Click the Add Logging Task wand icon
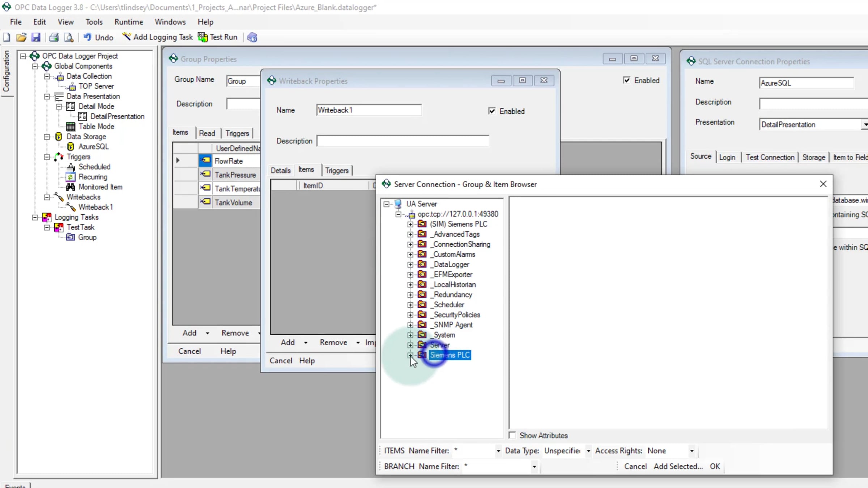868x488 pixels. click(126, 37)
